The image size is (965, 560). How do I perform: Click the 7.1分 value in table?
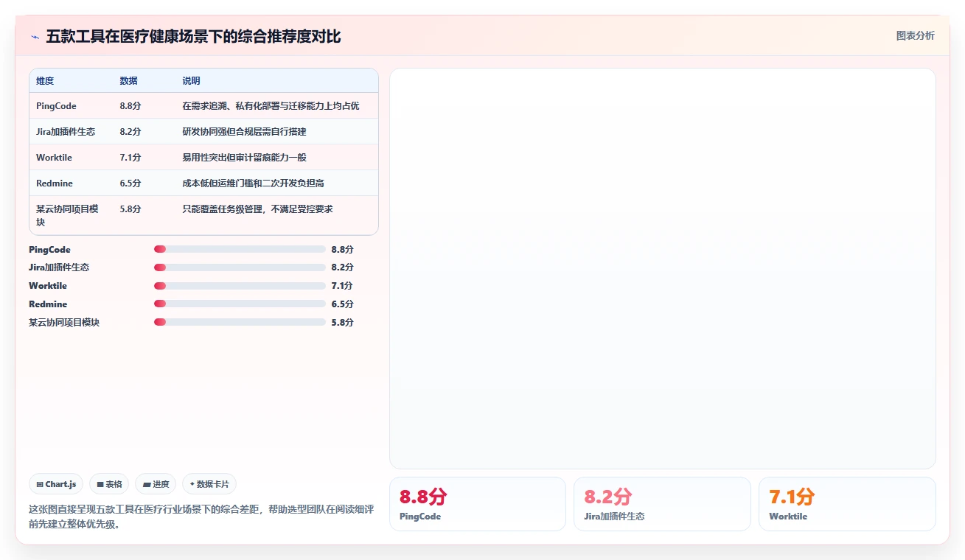(x=130, y=158)
